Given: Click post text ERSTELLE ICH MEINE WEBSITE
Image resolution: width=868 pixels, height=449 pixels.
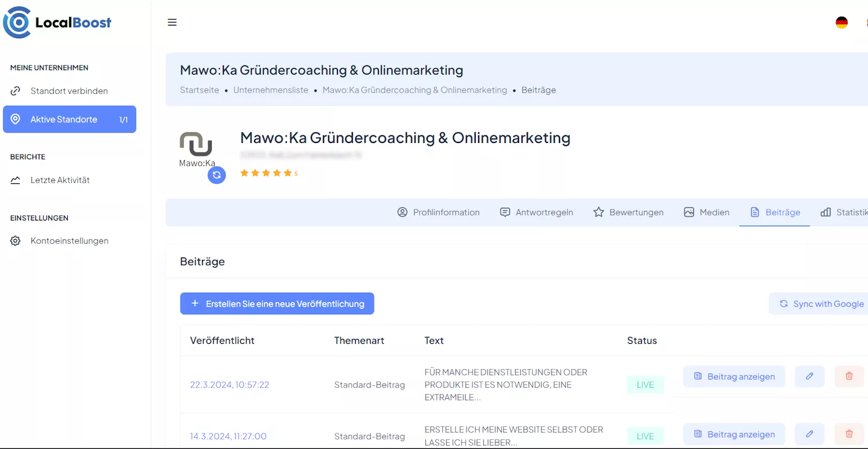Looking at the screenshot, I should [514, 436].
